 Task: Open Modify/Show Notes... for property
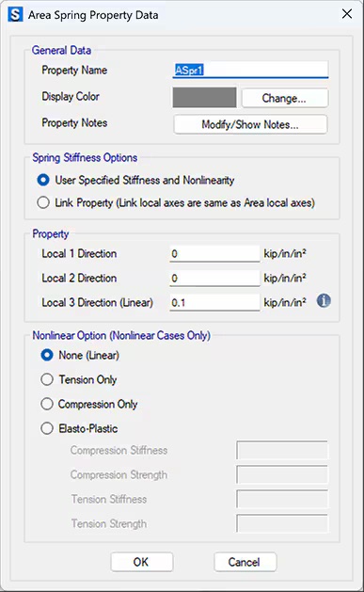[250, 124]
